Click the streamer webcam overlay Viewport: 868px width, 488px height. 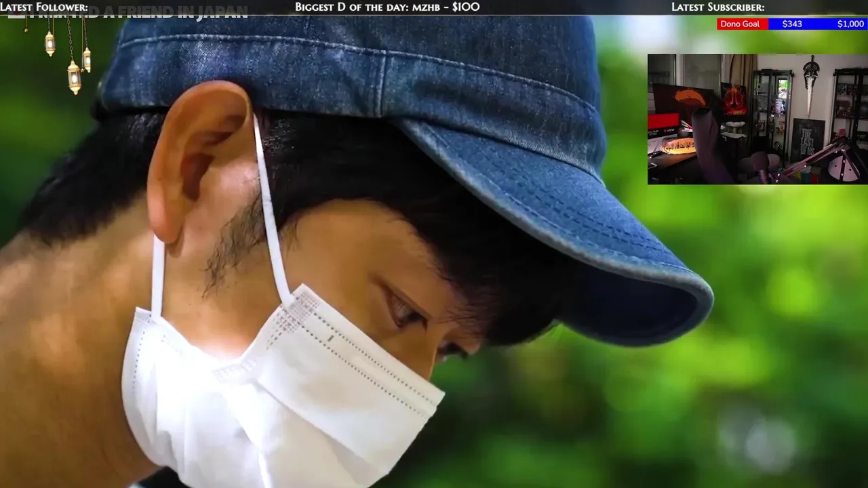[x=757, y=119]
